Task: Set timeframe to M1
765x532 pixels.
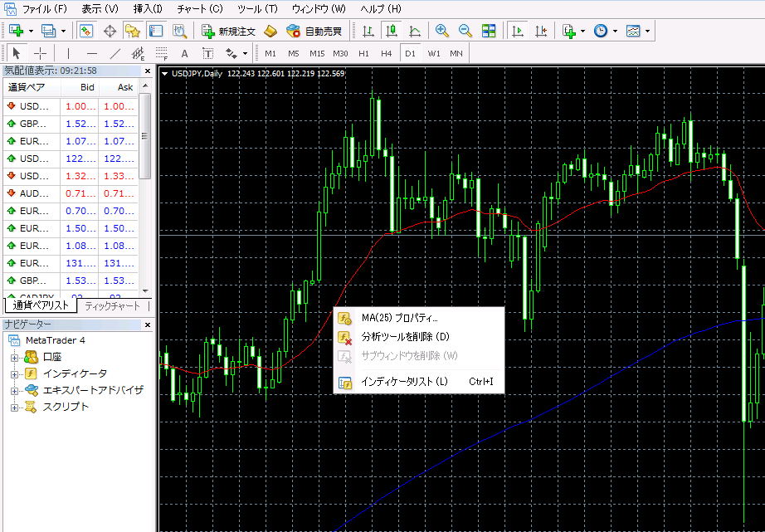Action: coord(270,54)
